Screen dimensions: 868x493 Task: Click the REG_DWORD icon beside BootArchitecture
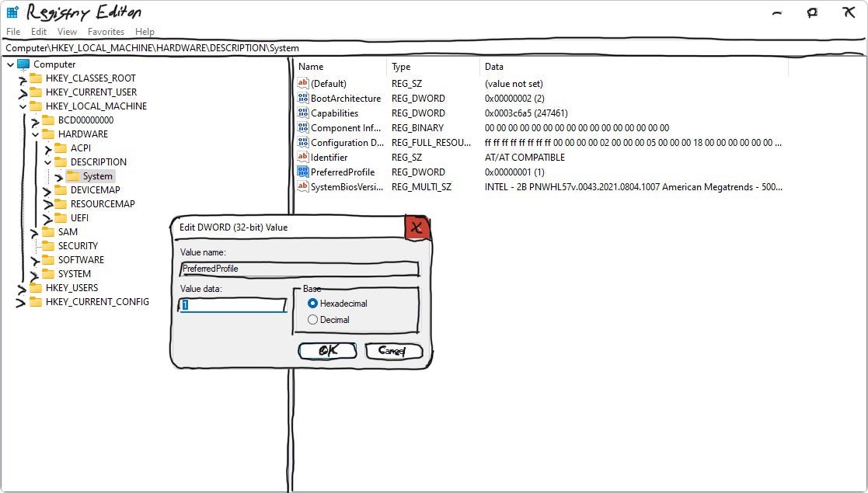(302, 98)
